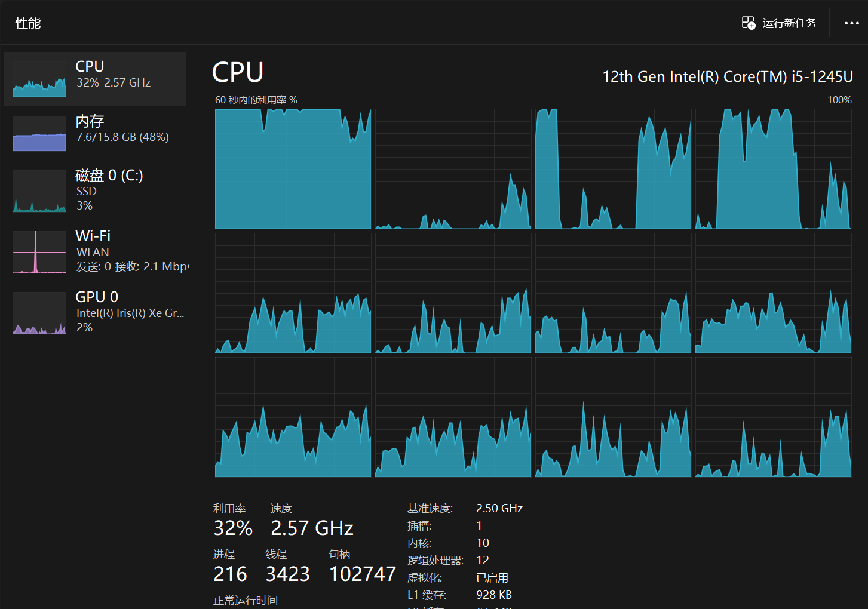Click the top-row third logical processor graph
Screen dimensions: 868x609
point(613,168)
